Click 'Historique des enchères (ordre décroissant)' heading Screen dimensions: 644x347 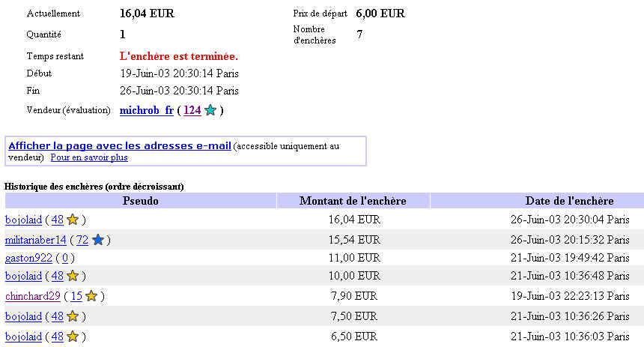click(x=94, y=187)
